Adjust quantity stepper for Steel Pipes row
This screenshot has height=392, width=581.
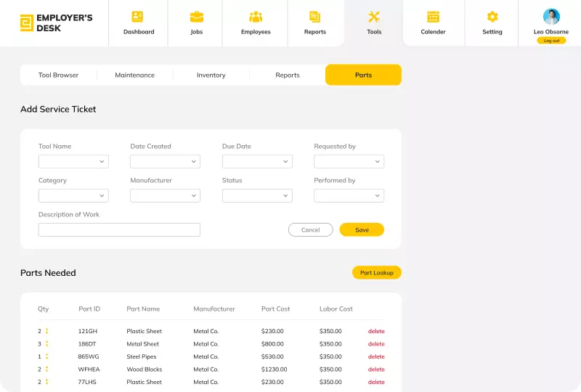coord(46,356)
